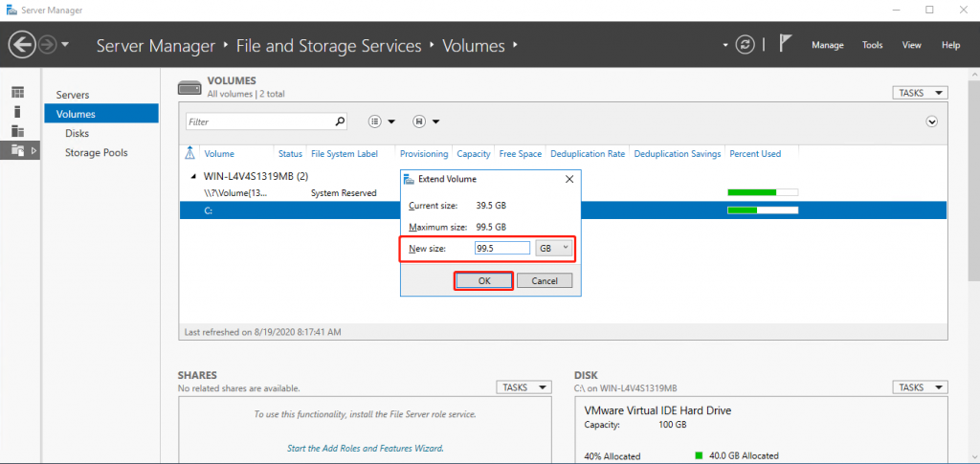
Task: Sort by Percent Used column
Action: [x=755, y=154]
